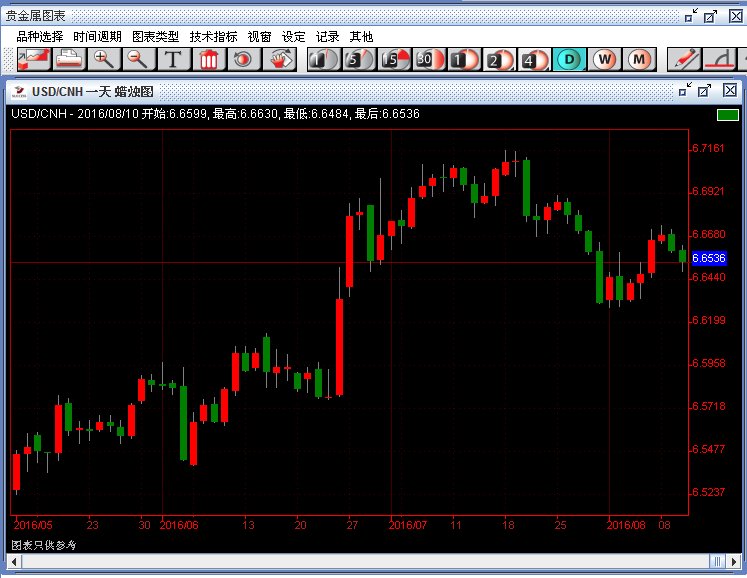Click the 图表只供参考 disclaimer text
747x578 pixels.
(x=44, y=545)
